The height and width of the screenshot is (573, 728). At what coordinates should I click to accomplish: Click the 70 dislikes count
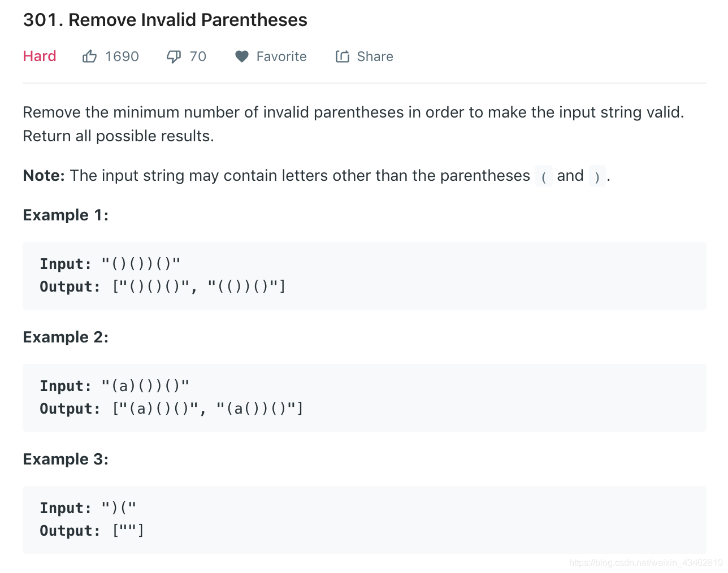[198, 57]
